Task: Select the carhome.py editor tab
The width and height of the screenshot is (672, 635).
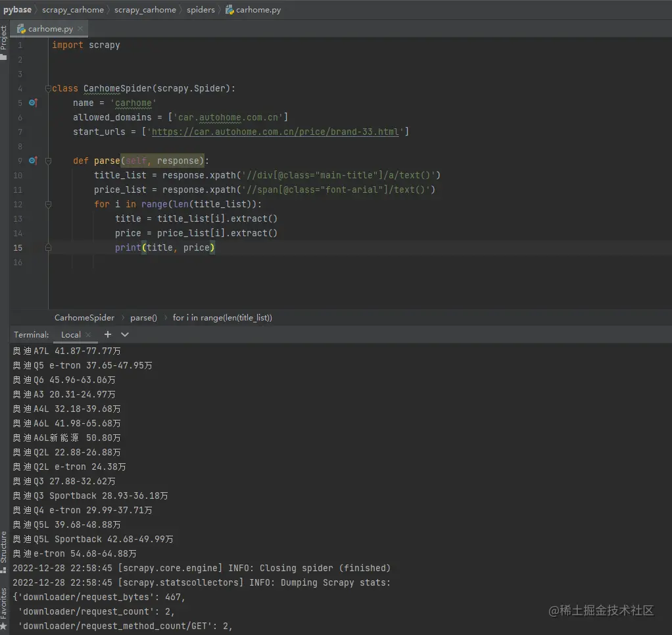Action: [x=50, y=29]
